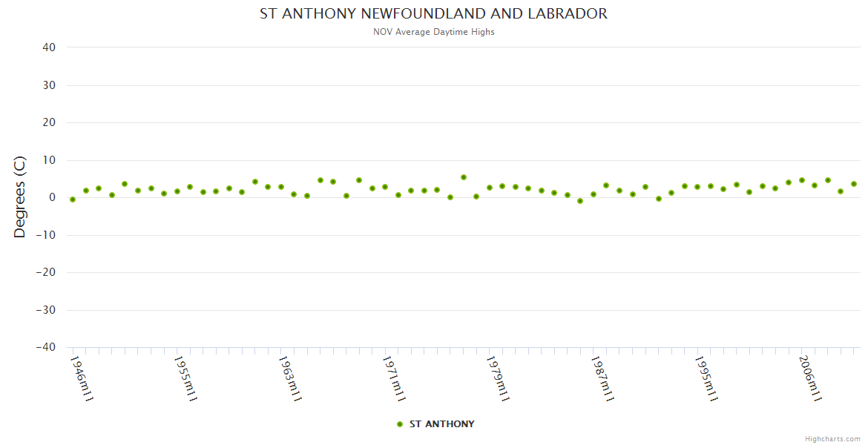Click the chart title ST ANTHONY NEWFOUNDLAND AND LABRADOR
Viewport: 868px width, 445px height.
[x=433, y=14]
